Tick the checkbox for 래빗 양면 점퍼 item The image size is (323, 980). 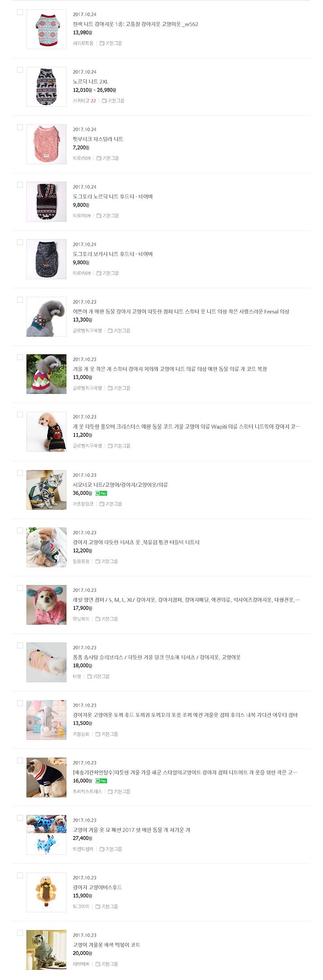pyautogui.click(x=20, y=588)
